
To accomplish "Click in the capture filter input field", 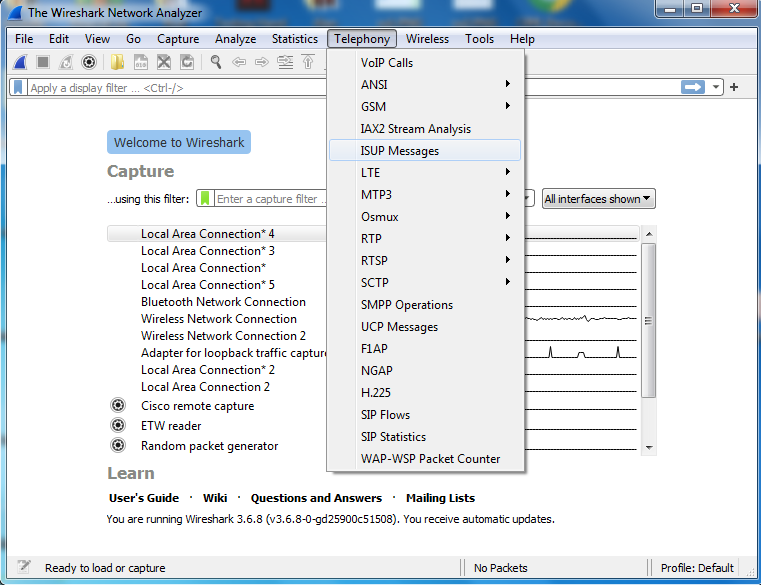I will tap(270, 199).
